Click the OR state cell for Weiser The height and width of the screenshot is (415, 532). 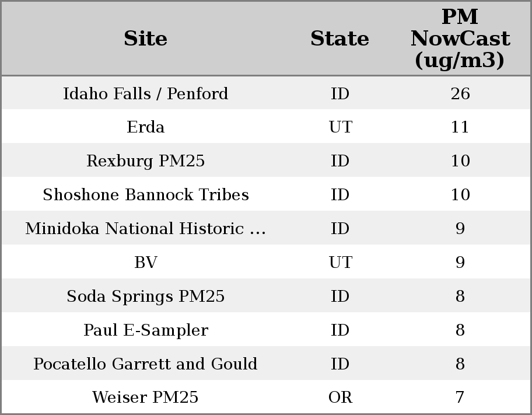pyautogui.click(x=340, y=397)
